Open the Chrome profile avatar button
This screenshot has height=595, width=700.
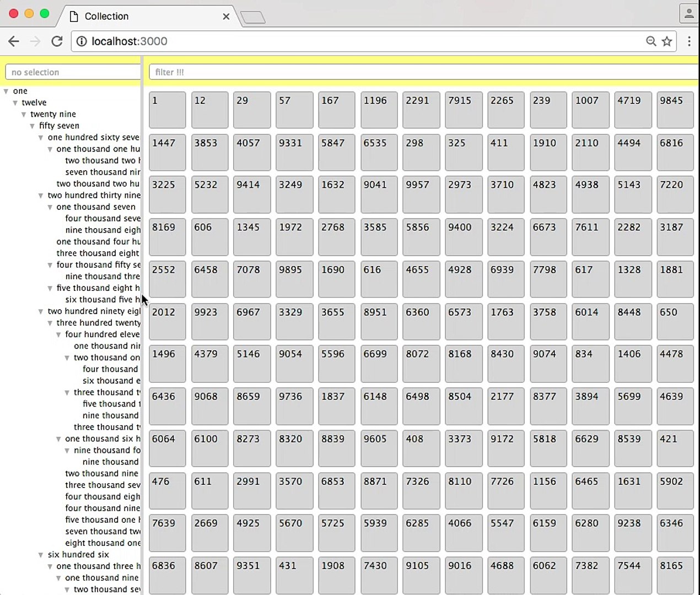[x=689, y=14]
